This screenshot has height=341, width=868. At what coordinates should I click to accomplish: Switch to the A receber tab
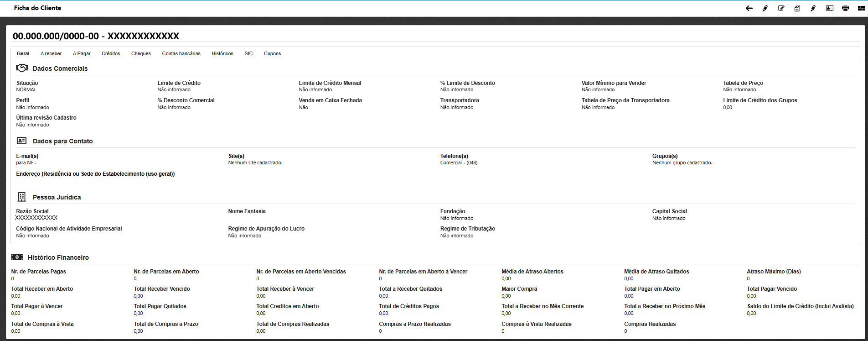51,53
